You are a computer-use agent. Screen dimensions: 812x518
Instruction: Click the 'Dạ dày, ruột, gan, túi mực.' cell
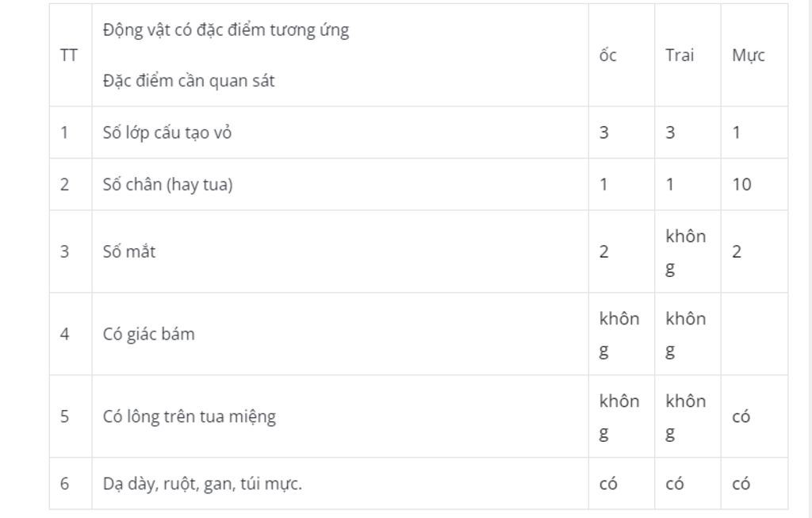tap(340, 484)
